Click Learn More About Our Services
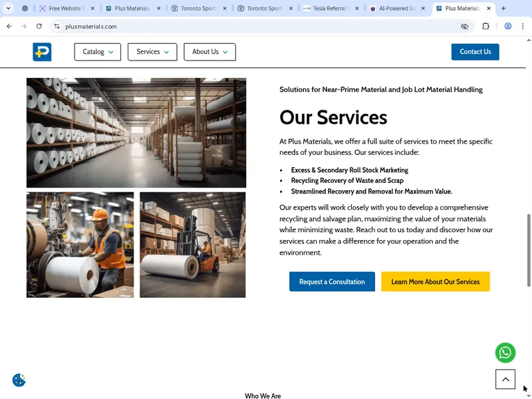Viewport: 532px width, 399px height. click(436, 281)
